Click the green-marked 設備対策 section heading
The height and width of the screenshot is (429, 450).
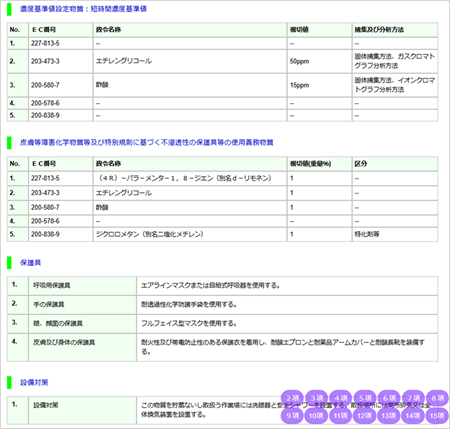coord(34,383)
